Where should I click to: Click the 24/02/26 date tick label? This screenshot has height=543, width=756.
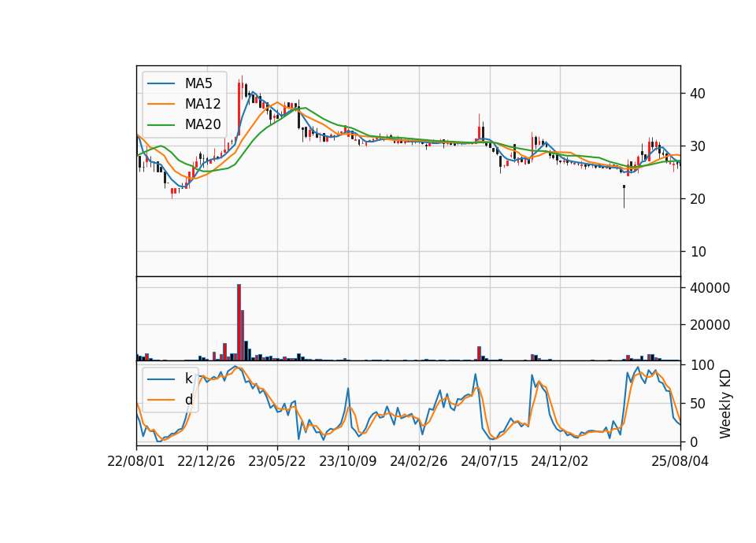418,461
